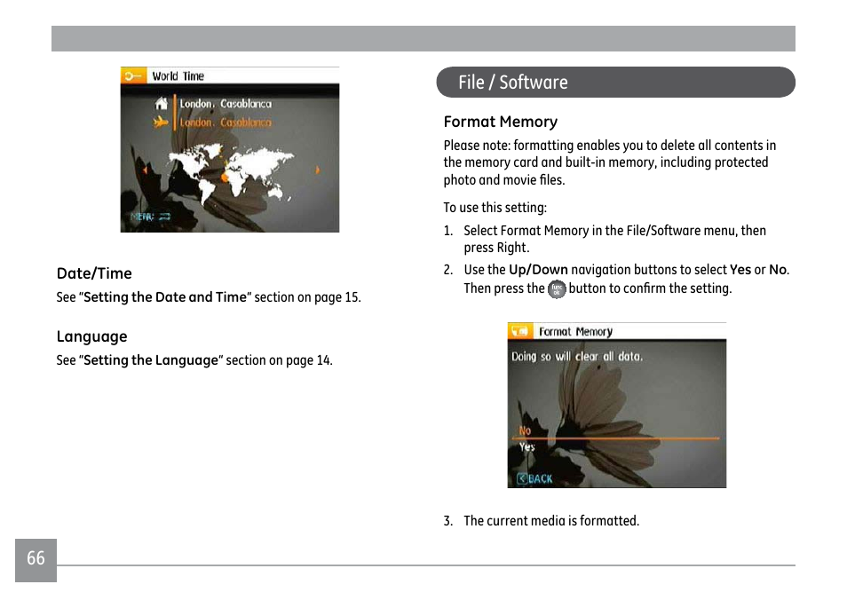Click the orange wrench icon beside World Time
Viewport: 847px width, 616px height.
pos(133,75)
